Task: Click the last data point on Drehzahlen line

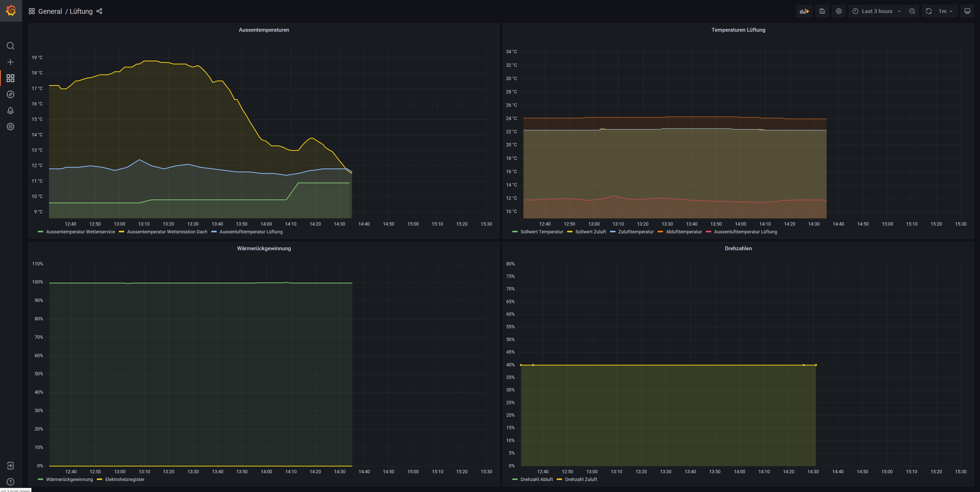Action: pyautogui.click(x=816, y=365)
